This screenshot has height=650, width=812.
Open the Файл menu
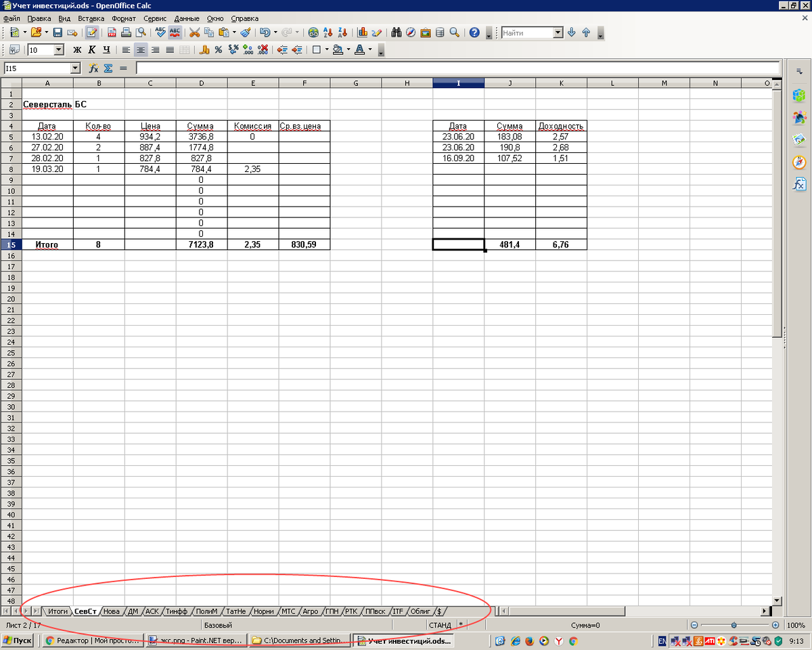pos(12,18)
